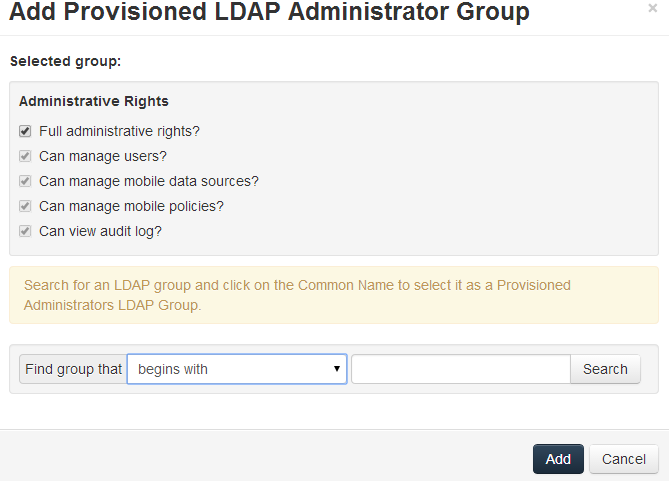Image resolution: width=669 pixels, height=481 pixels.
Task: Cancel the dialog with the Cancel button
Action: coord(624,459)
